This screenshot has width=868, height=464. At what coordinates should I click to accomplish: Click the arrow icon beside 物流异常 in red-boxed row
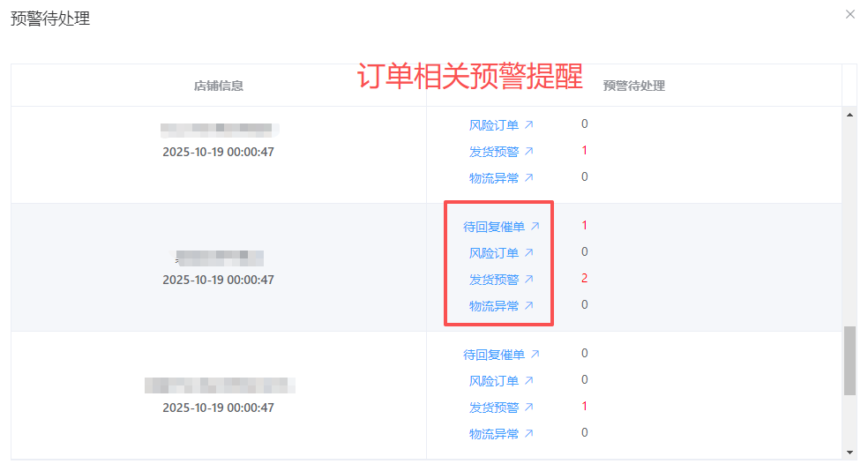tap(528, 306)
